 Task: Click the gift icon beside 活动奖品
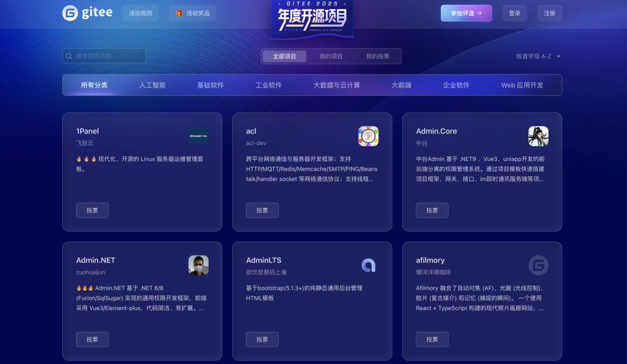179,13
